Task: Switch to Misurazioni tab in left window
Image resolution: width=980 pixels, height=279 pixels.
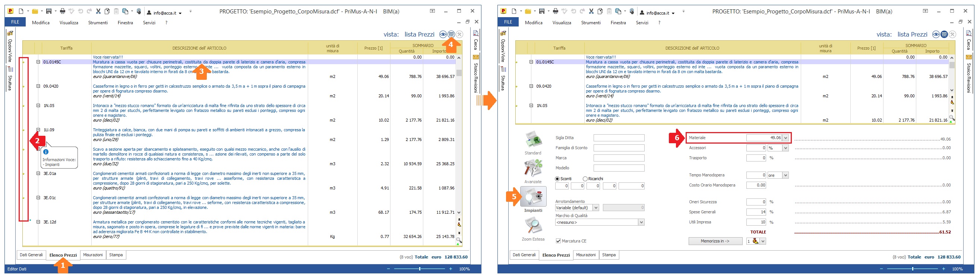Action: click(93, 255)
